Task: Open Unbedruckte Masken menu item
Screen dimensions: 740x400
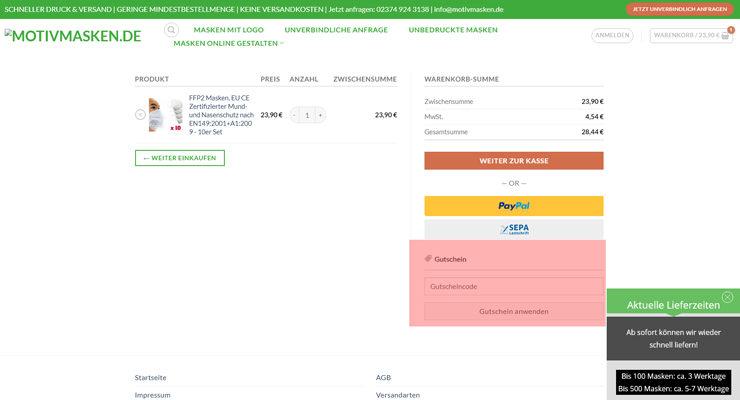Action: 453,30
